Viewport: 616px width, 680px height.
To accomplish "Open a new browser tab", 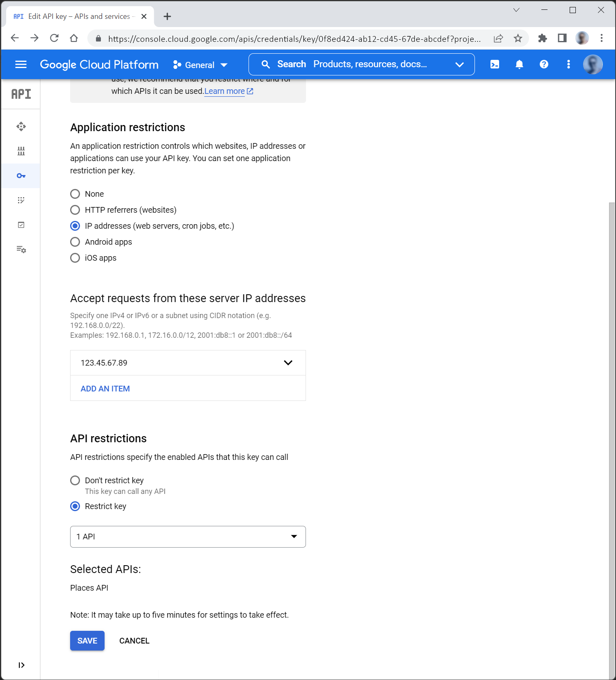I will pyautogui.click(x=167, y=16).
